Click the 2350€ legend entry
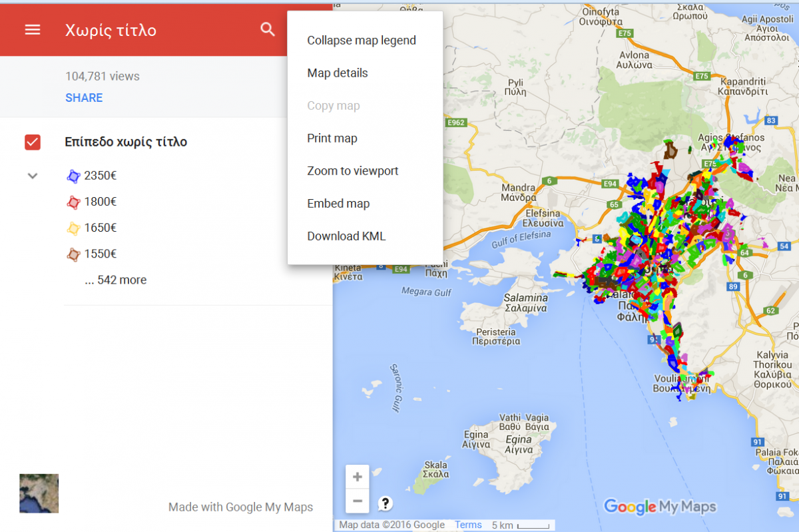Image resolution: width=799 pixels, height=532 pixels. point(101,176)
